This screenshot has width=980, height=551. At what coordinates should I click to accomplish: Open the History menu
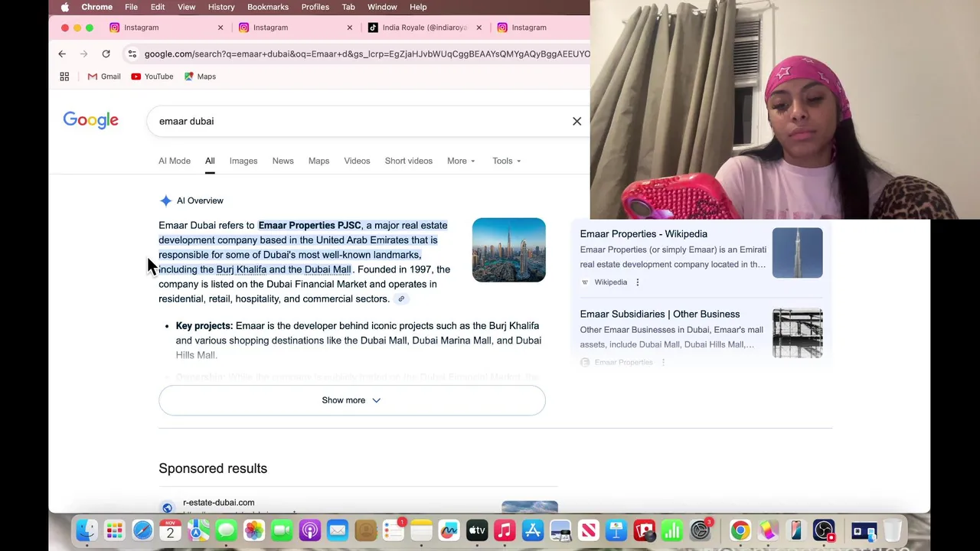click(221, 7)
